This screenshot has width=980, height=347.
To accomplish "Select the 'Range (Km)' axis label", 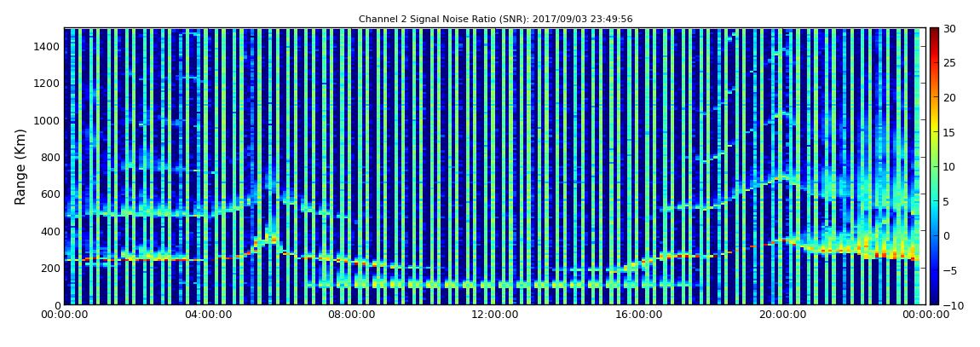I will point(20,165).
